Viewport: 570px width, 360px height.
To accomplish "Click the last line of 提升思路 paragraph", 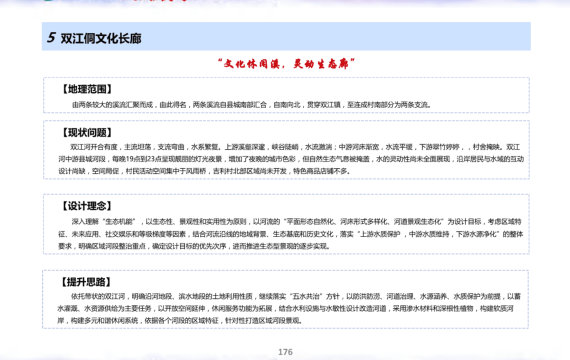I will tap(180, 320).
